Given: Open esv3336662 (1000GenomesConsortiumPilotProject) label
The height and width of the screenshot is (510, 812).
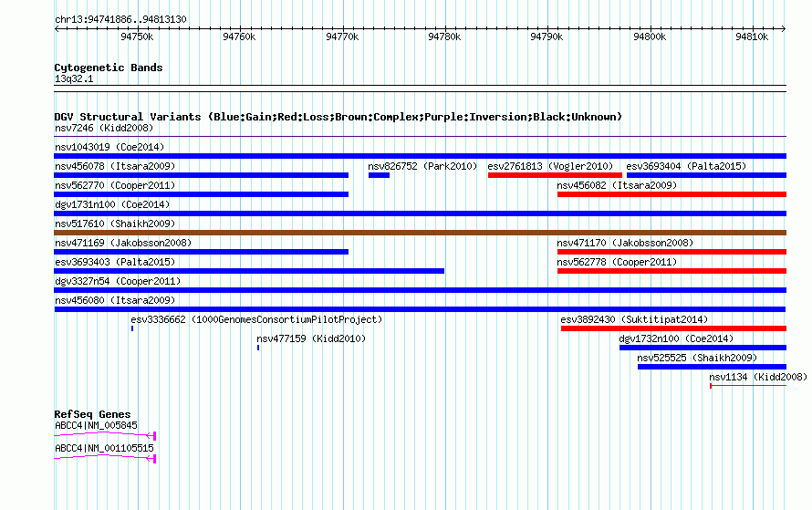Looking at the screenshot, I should click(x=256, y=319).
